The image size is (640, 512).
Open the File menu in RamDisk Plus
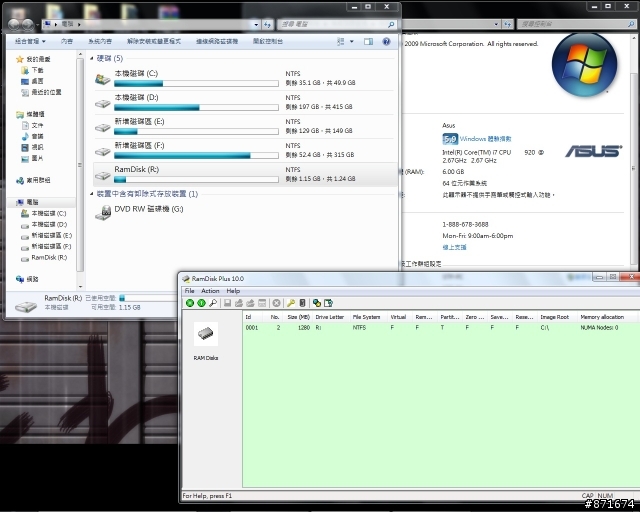(x=189, y=291)
